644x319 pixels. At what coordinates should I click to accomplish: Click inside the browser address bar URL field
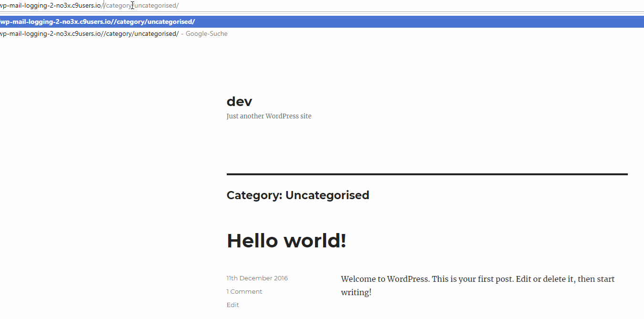point(322,5)
